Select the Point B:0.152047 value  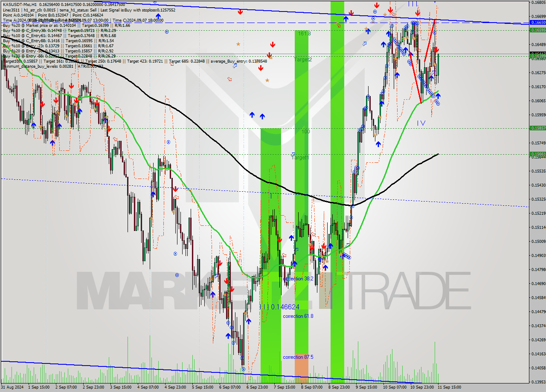point(54,15)
